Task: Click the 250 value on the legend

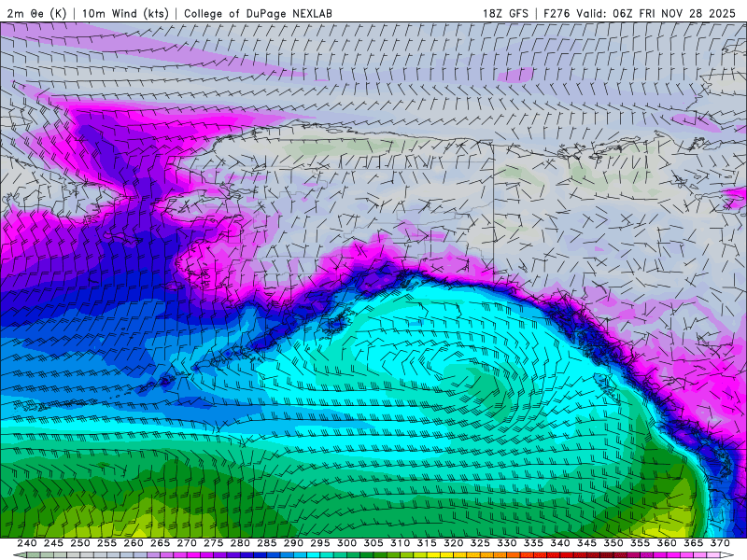Action: click(x=80, y=543)
